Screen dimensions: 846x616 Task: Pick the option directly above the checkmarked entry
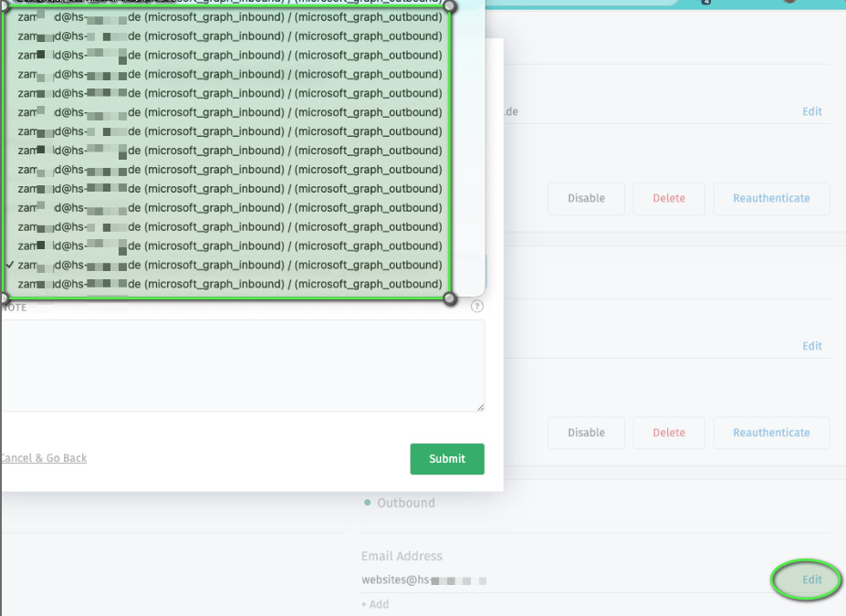click(228, 245)
